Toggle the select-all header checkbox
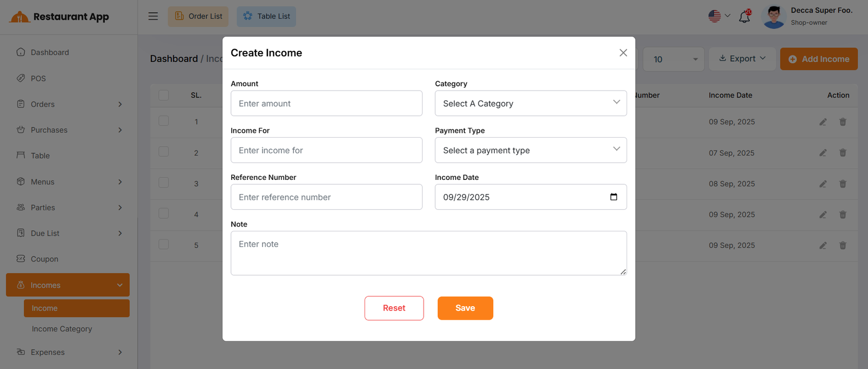This screenshot has height=369, width=868. [164, 95]
